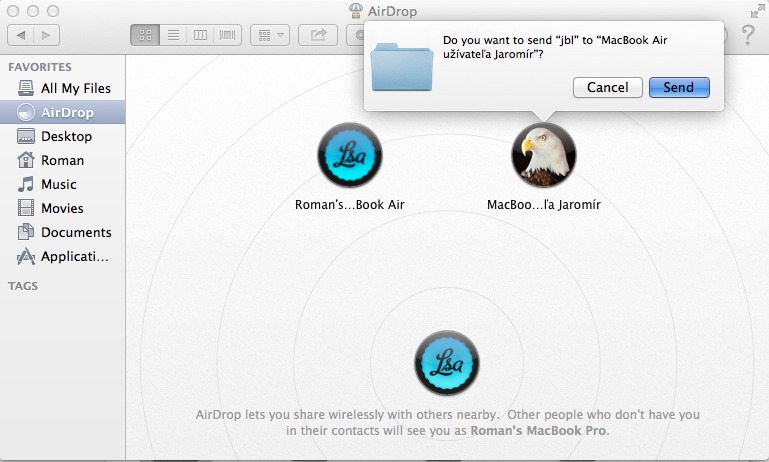Go forward with the right arrow button
Screen dimensions: 769x462
[x=47, y=35]
